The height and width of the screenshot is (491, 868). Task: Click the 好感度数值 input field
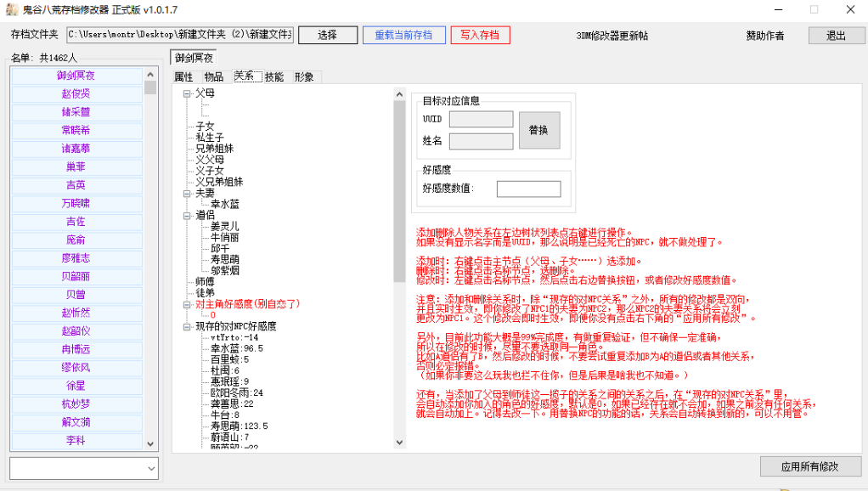pyautogui.click(x=528, y=189)
